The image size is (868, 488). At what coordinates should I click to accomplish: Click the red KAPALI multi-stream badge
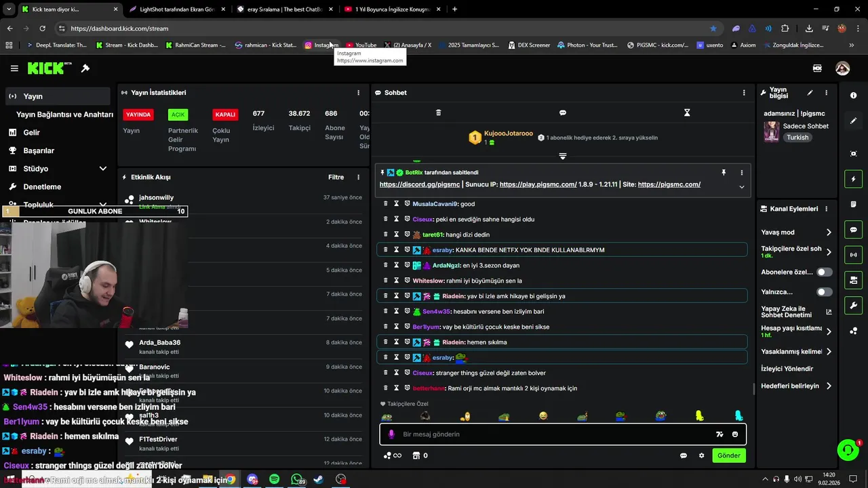tap(225, 115)
